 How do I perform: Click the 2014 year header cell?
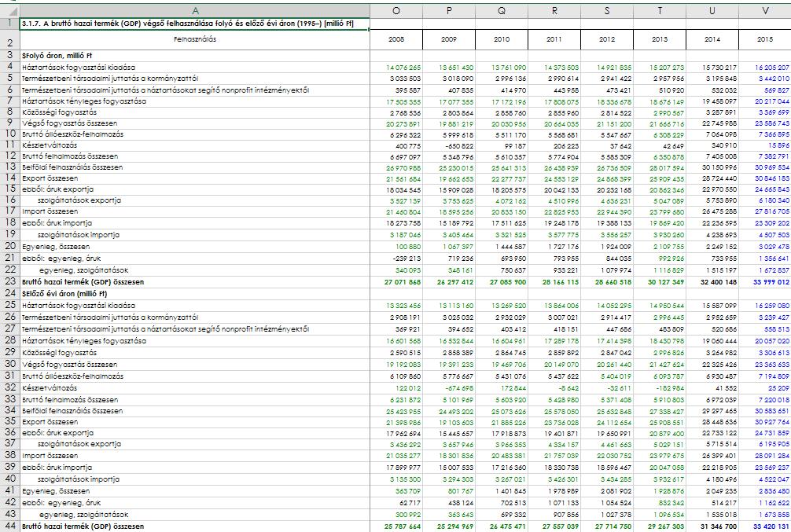coord(712,39)
